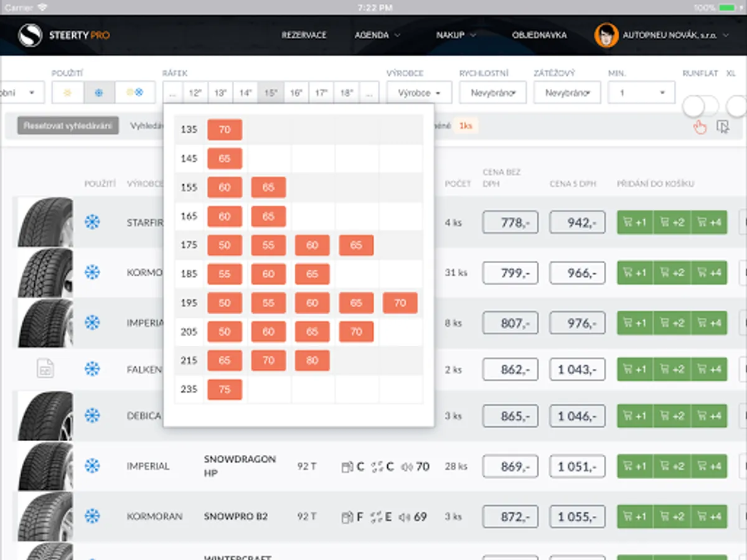Click snowflake icon in Snowdragon HP row
The height and width of the screenshot is (560, 747).
point(92,465)
